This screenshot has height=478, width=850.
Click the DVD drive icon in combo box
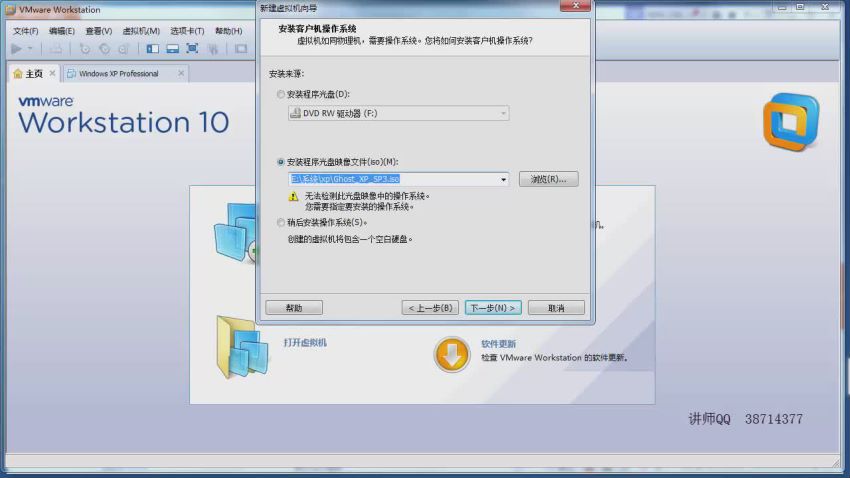coord(295,113)
